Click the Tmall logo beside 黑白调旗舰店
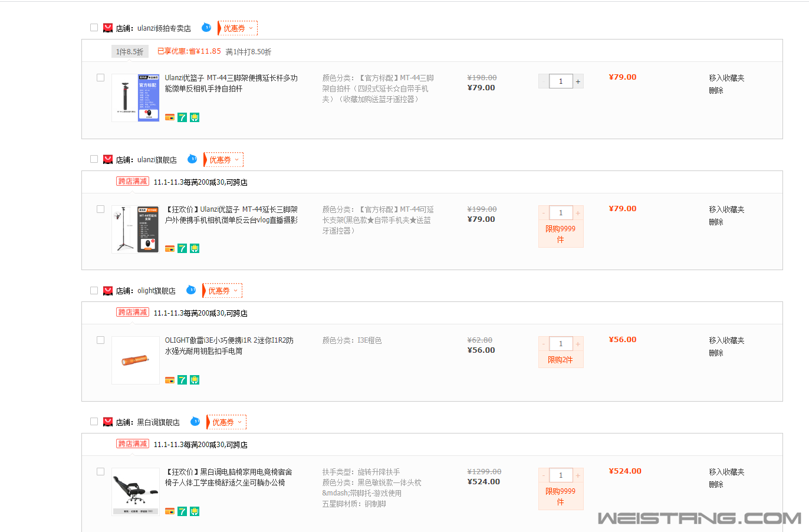This screenshot has height=532, width=809. pyautogui.click(x=108, y=422)
